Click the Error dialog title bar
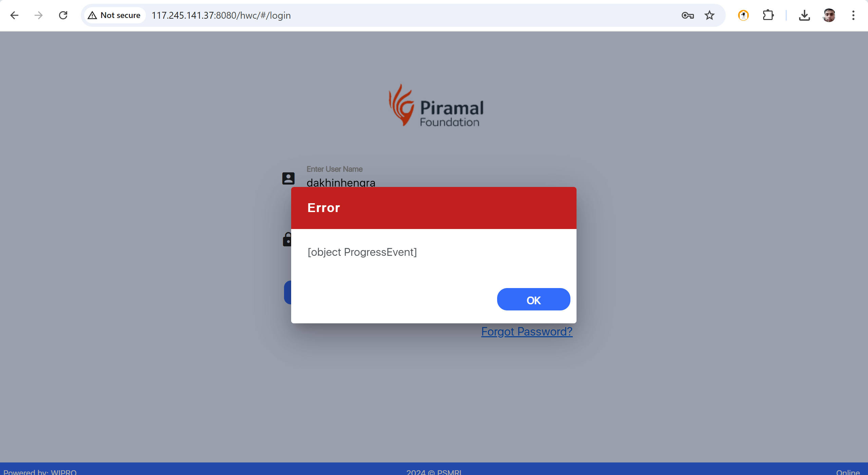The width and height of the screenshot is (868, 475). pos(434,208)
